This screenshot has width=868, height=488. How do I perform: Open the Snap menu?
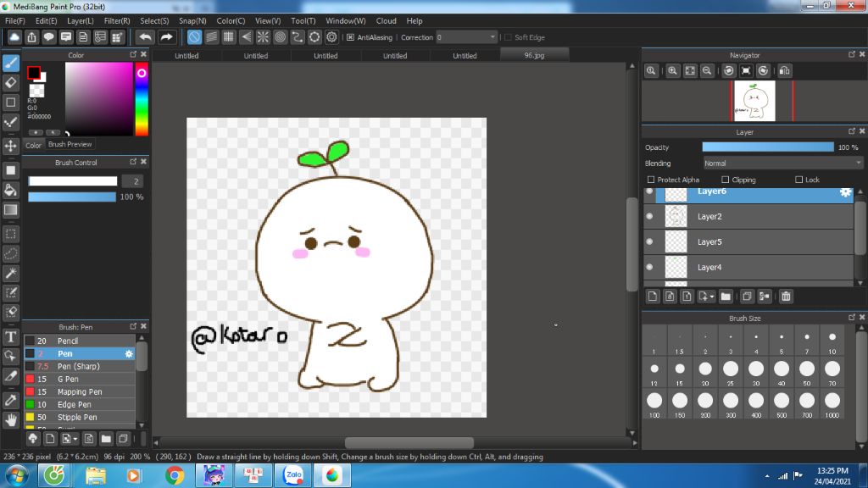pyautogui.click(x=192, y=21)
